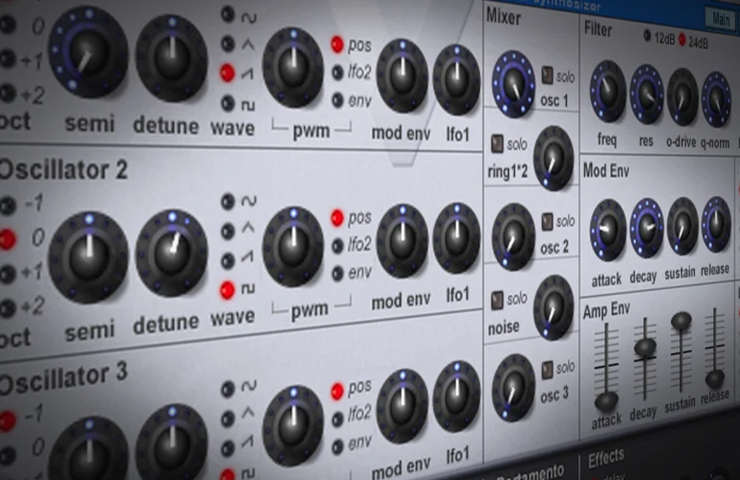The width and height of the screenshot is (740, 480).
Task: Enable solo for noise channel
Action: (x=497, y=300)
